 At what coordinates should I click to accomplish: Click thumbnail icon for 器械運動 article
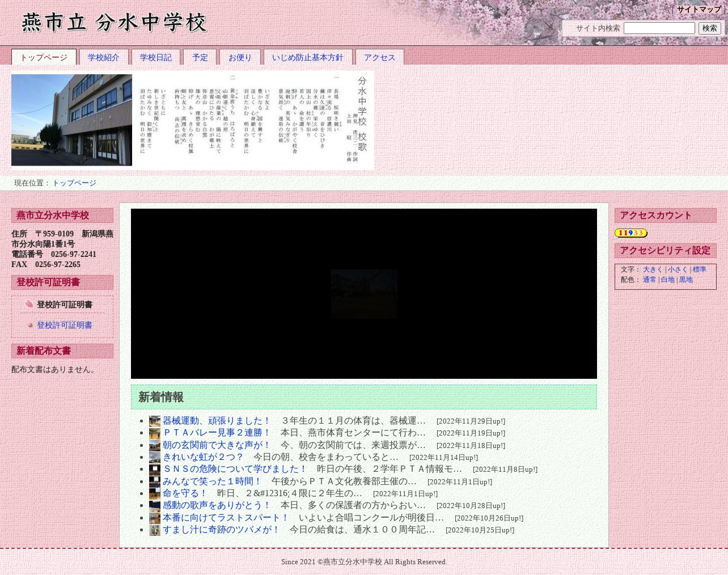pyautogui.click(x=155, y=421)
